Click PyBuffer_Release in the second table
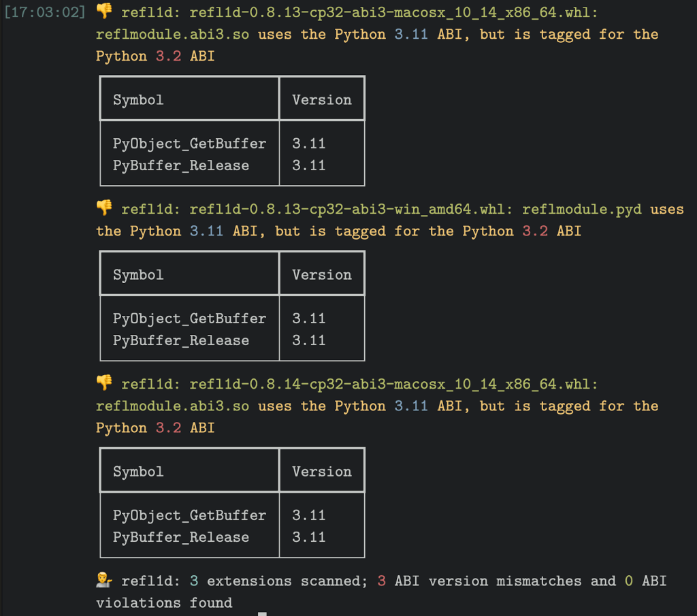This screenshot has width=697, height=616. pos(181,340)
